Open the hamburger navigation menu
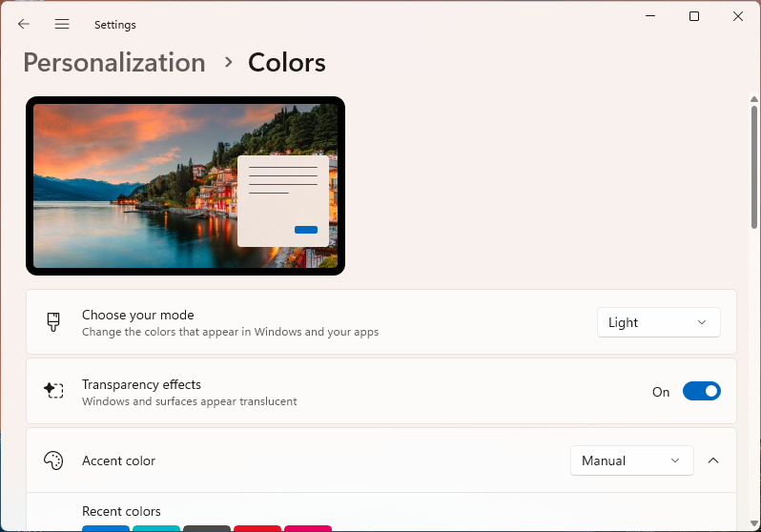 tap(62, 25)
